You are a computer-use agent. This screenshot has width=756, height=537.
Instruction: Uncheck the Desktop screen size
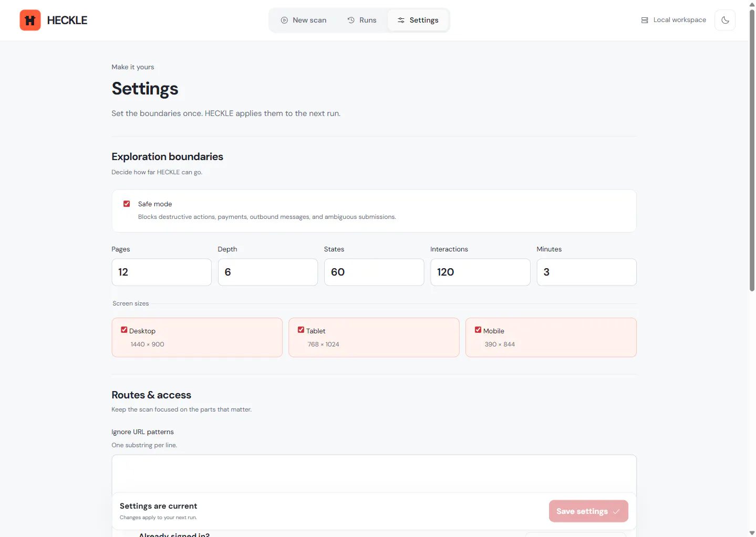pyautogui.click(x=124, y=330)
